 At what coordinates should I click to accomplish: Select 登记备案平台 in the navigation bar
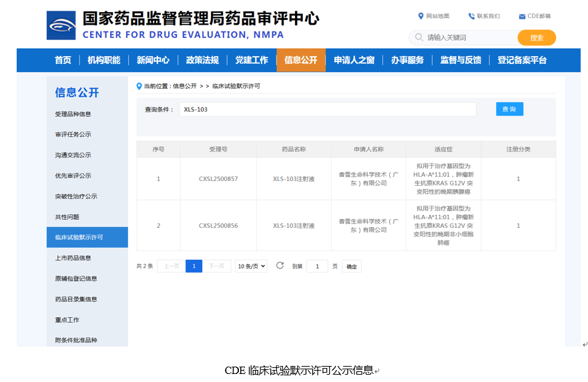pos(522,60)
